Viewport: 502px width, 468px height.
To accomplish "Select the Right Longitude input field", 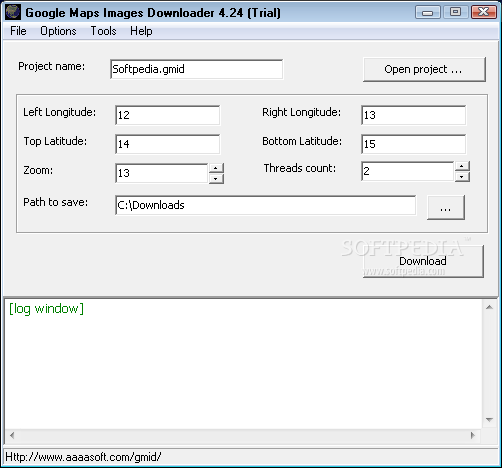I will click(413, 115).
